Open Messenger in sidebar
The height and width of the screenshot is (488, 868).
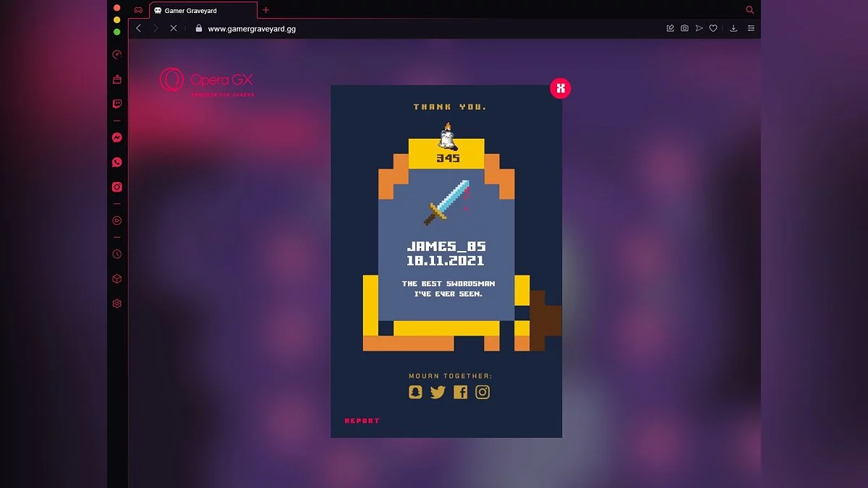(117, 137)
